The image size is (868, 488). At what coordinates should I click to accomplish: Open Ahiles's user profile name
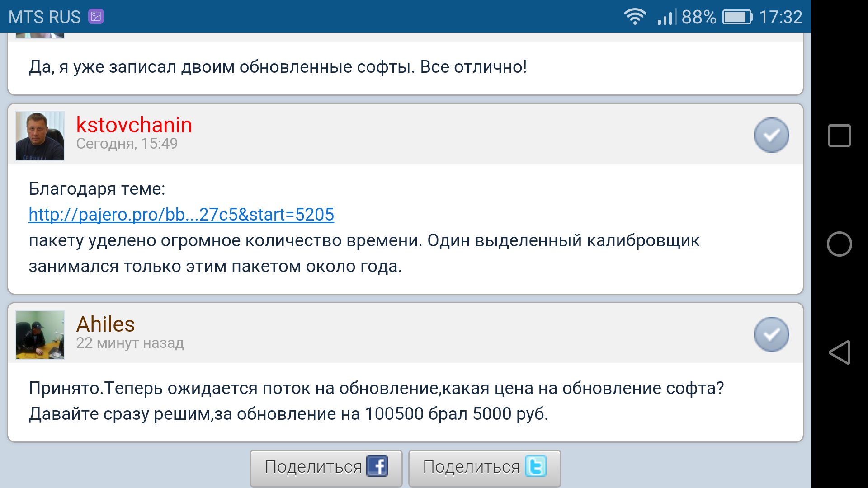click(x=105, y=324)
